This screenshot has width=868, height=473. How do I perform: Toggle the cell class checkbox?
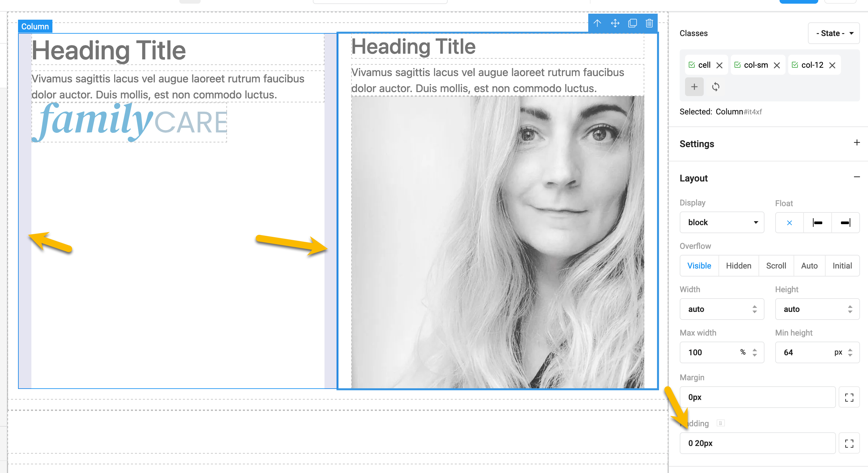(692, 65)
